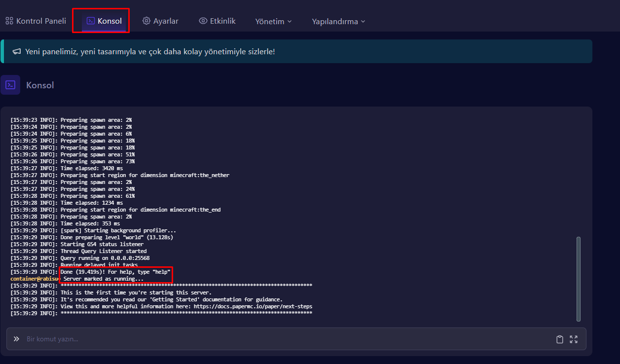Image resolution: width=620 pixels, height=364 pixels.
Task: Click the console's vertical scrollbar
Action: (578, 279)
